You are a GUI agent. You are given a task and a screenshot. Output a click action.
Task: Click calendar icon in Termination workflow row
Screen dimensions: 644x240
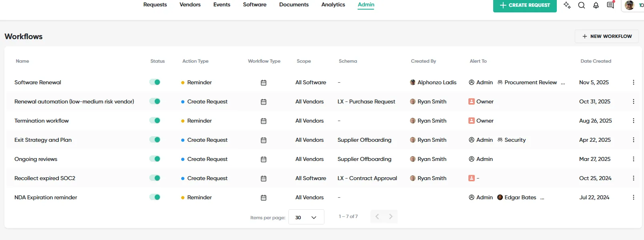(264, 121)
